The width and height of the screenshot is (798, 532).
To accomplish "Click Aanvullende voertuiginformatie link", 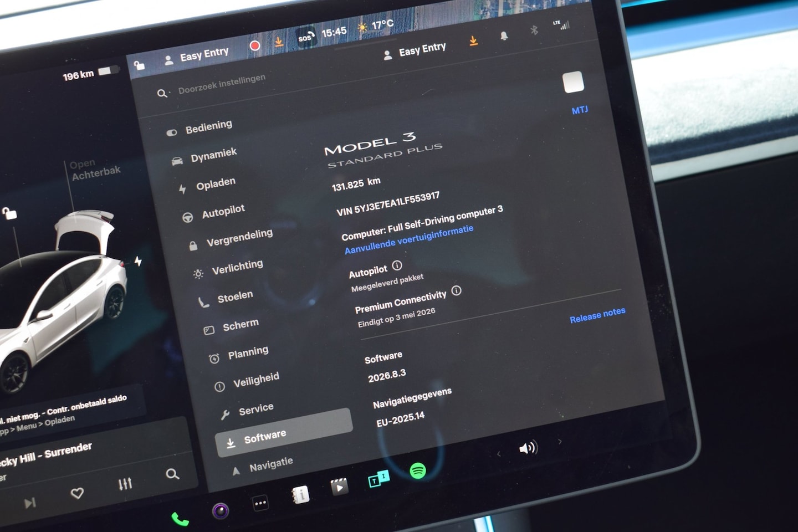I will coord(408,239).
